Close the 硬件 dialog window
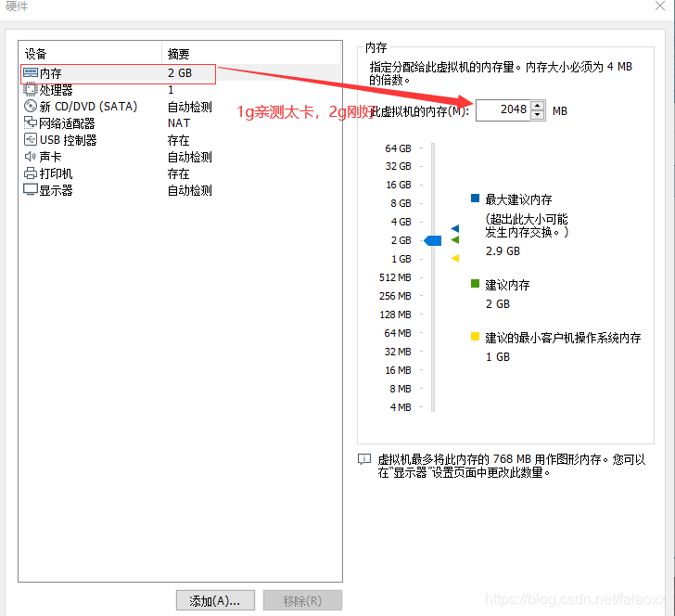This screenshot has height=616, width=675. pos(660,6)
